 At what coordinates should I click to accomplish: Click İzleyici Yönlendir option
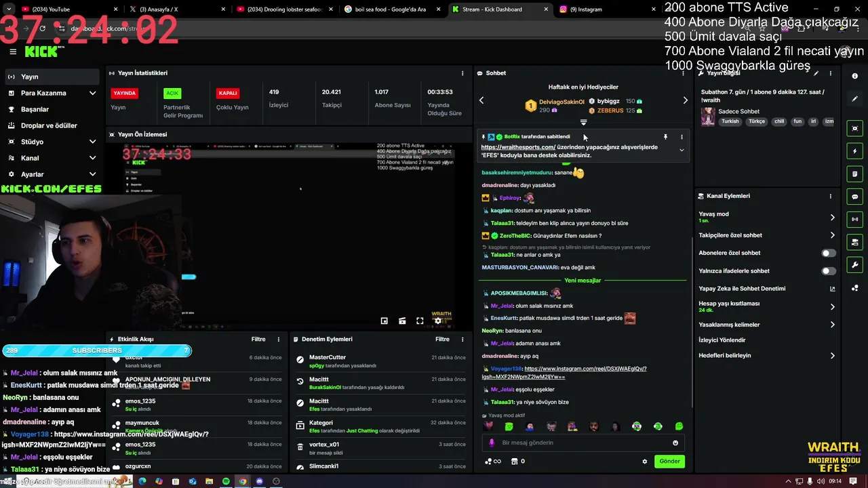(x=722, y=340)
